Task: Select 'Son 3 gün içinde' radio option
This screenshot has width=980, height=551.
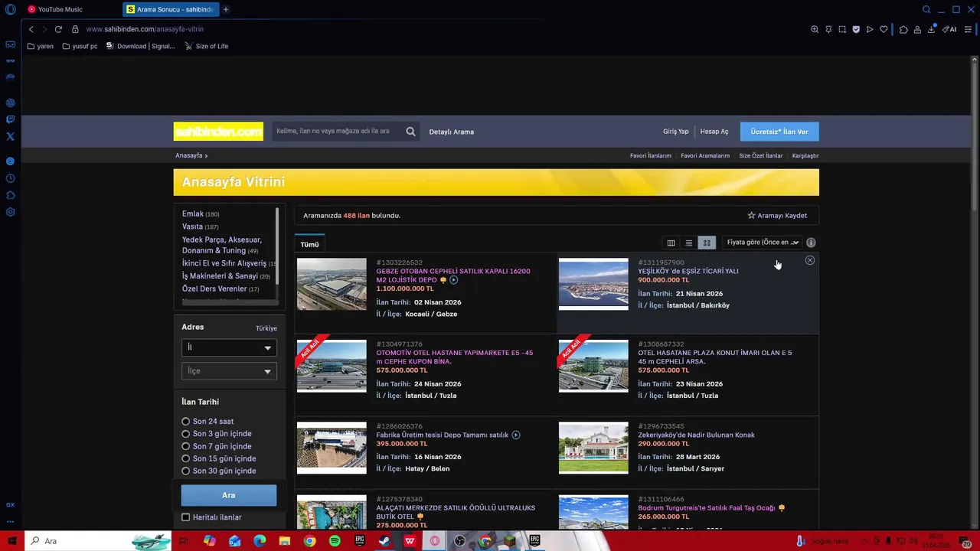Action: (x=185, y=434)
